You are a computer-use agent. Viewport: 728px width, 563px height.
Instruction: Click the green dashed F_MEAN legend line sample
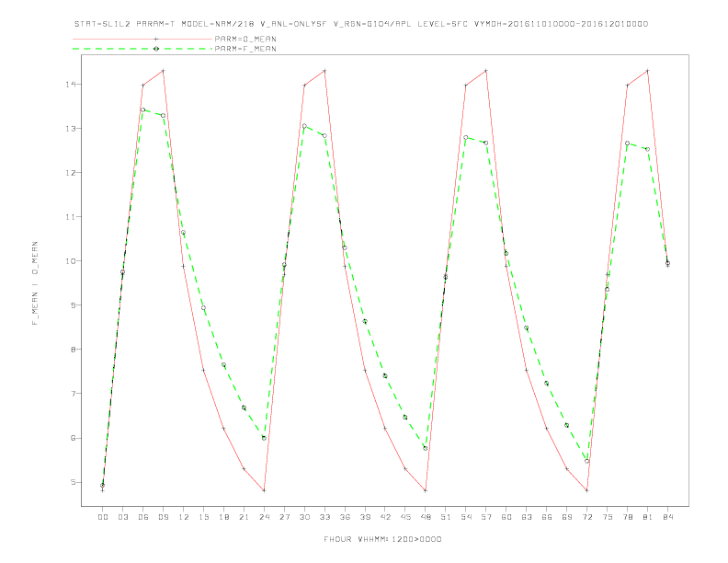(142, 49)
